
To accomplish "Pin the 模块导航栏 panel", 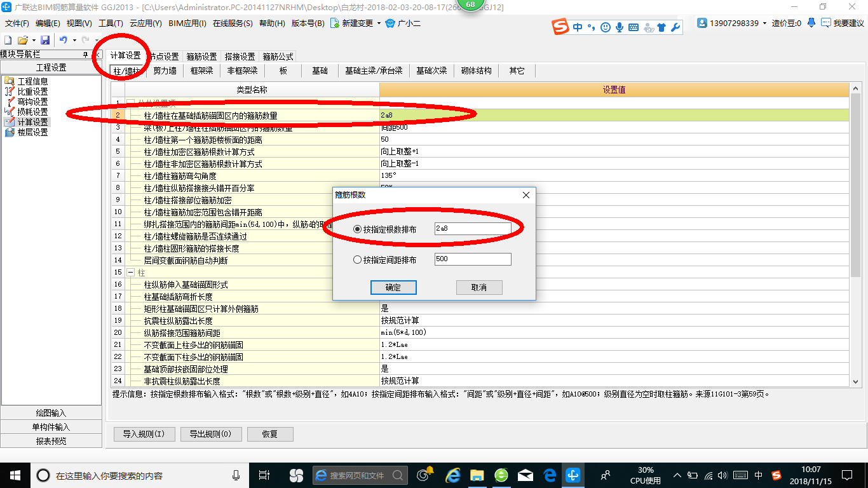I will click(x=85, y=55).
